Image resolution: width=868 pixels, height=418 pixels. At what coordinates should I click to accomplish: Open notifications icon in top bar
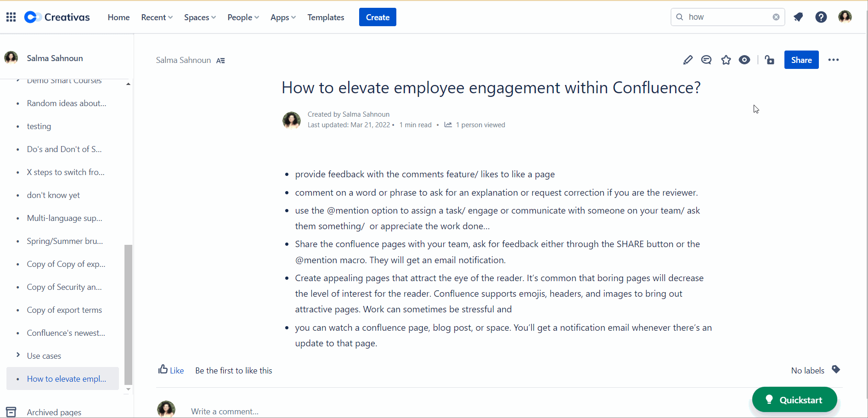coord(798,17)
